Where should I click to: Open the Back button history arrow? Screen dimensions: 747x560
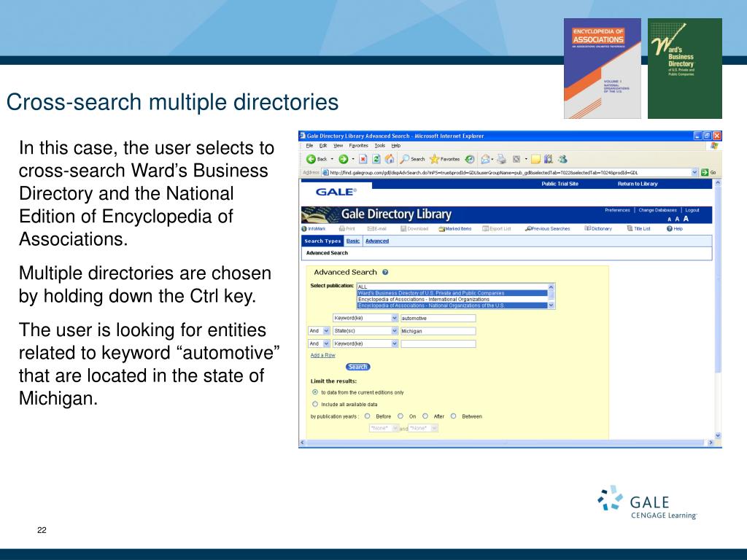tap(332, 159)
